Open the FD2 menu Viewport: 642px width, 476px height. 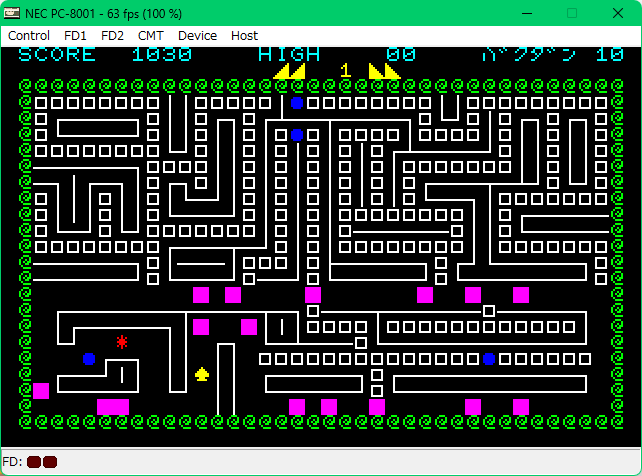(x=112, y=36)
